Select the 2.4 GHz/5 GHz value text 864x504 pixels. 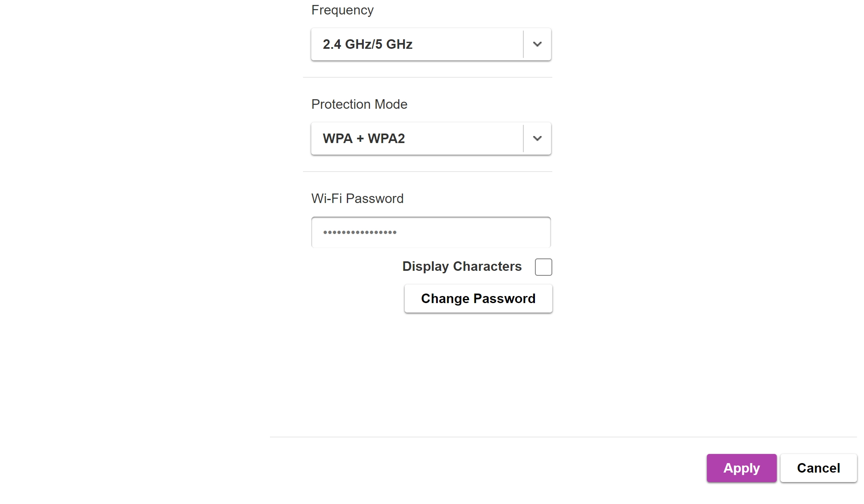(x=368, y=44)
